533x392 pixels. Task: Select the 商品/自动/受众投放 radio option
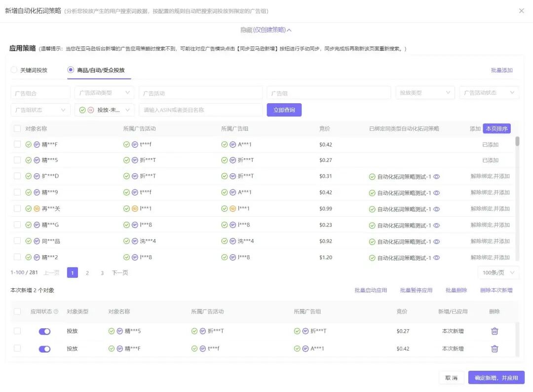[71, 70]
